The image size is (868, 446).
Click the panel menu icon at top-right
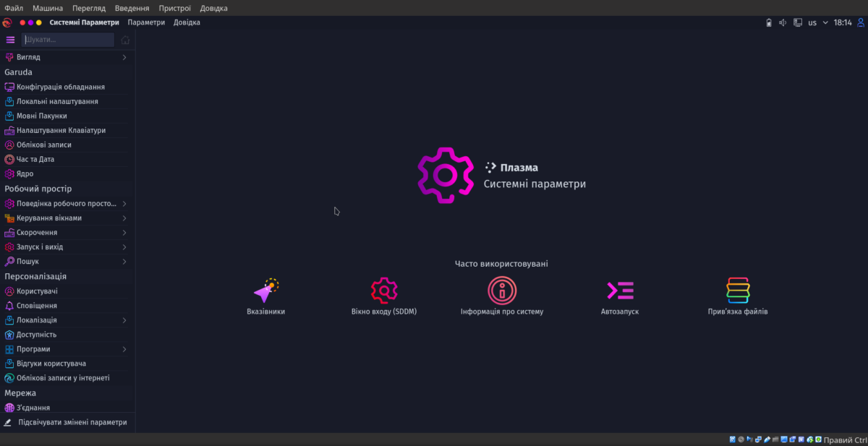tap(860, 22)
